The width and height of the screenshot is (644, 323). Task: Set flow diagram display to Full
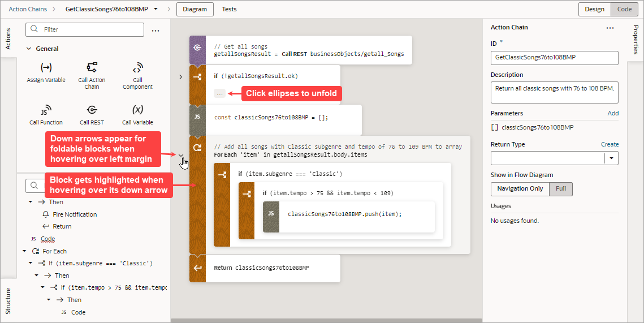tap(561, 188)
